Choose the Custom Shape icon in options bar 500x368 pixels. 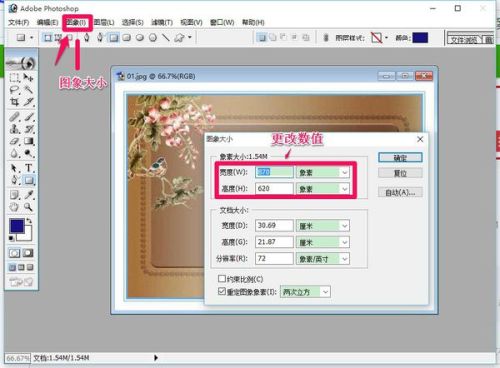coord(179,38)
